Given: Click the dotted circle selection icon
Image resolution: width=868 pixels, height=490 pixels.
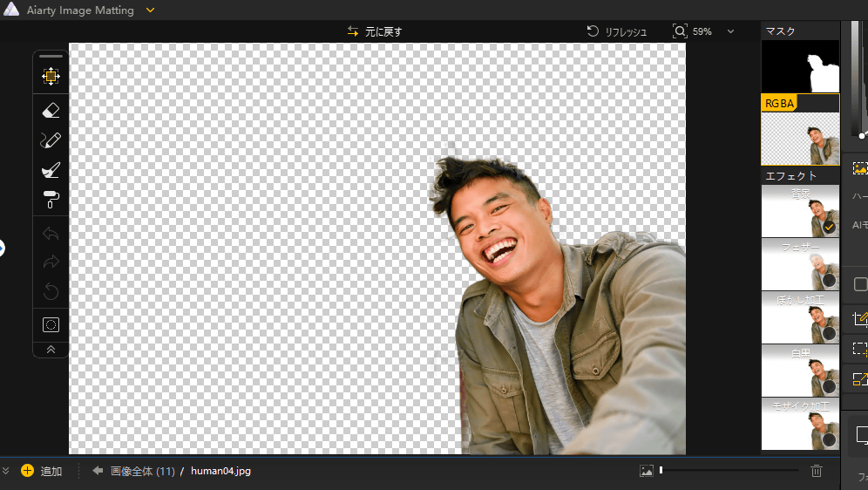Looking at the screenshot, I should point(51,324).
